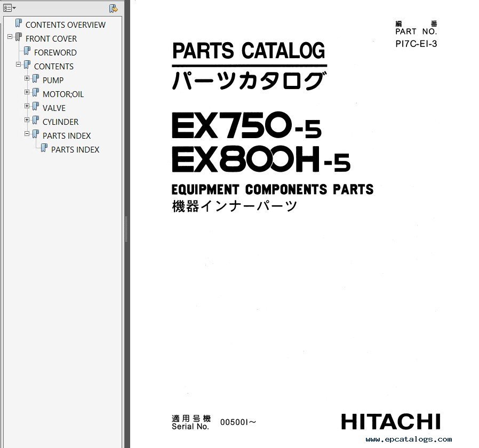Screen dimensions: 479x448
Task: Click the EX750-5 model heading
Action: coord(246,125)
